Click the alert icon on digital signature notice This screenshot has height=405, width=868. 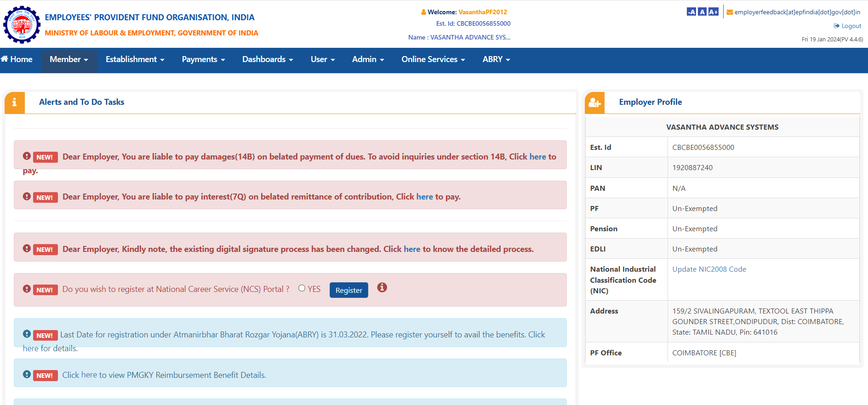pyautogui.click(x=27, y=248)
